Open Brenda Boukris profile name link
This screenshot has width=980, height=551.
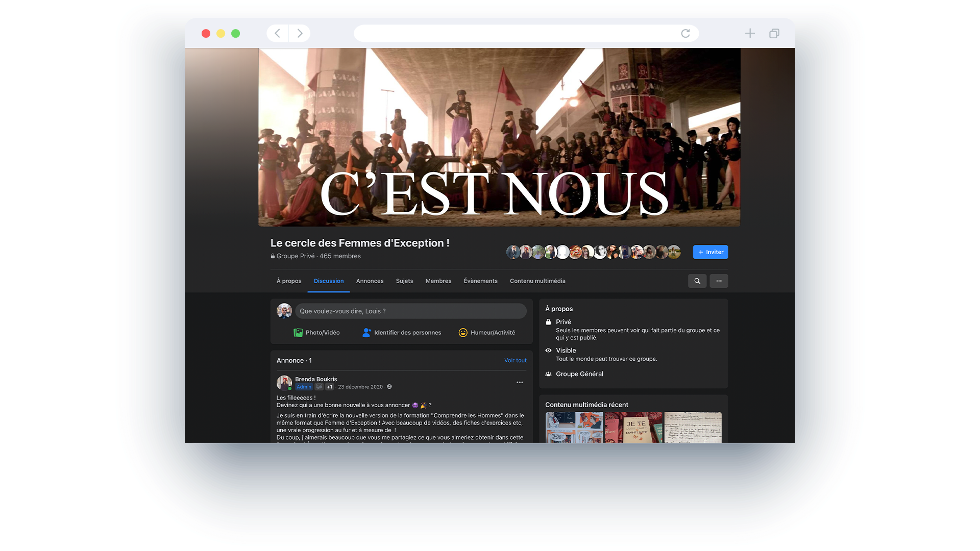[x=316, y=379]
